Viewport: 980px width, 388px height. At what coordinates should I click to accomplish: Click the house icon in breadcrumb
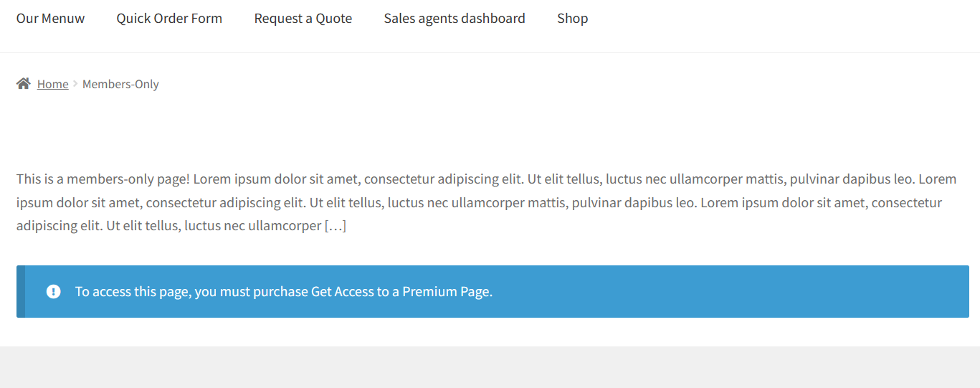24,84
